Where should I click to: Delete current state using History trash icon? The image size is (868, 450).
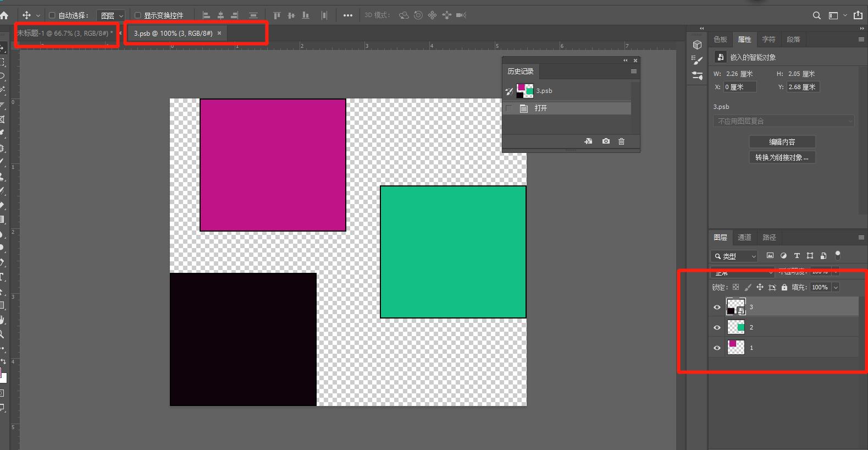tap(621, 141)
